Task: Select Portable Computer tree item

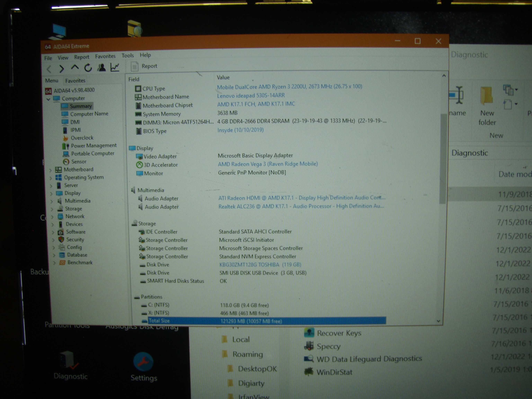Action: [x=88, y=154]
